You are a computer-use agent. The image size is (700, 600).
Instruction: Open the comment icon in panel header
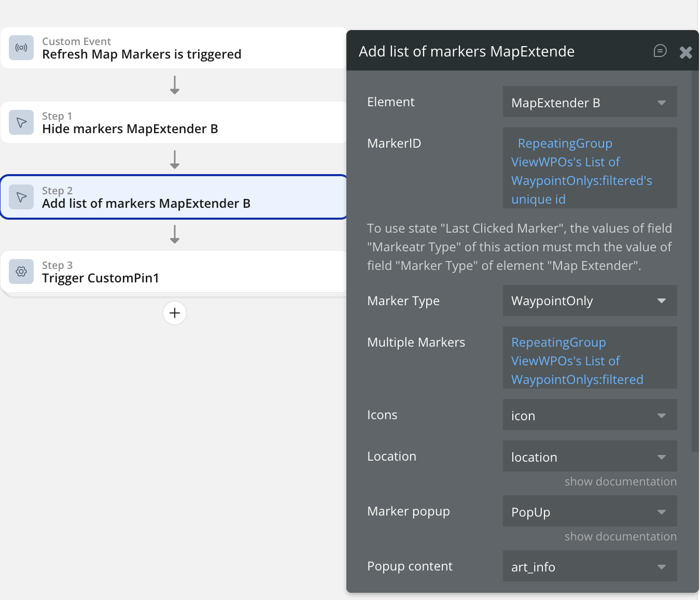pyautogui.click(x=660, y=51)
